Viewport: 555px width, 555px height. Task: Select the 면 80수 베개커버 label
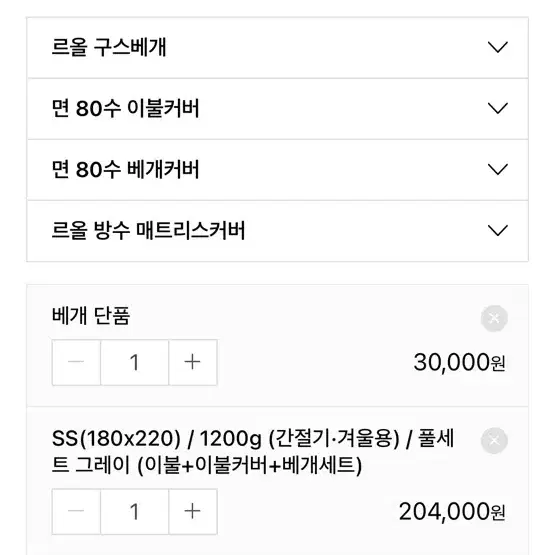125,169
